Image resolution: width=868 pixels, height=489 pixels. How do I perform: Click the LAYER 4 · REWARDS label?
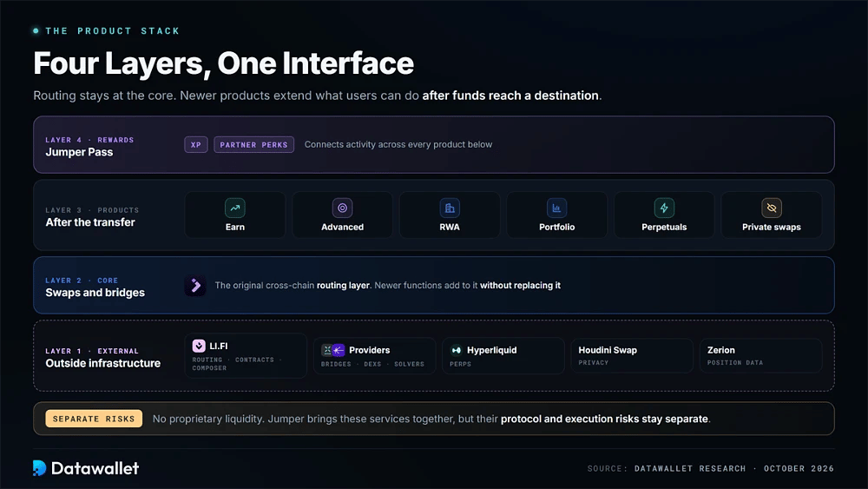(x=89, y=140)
